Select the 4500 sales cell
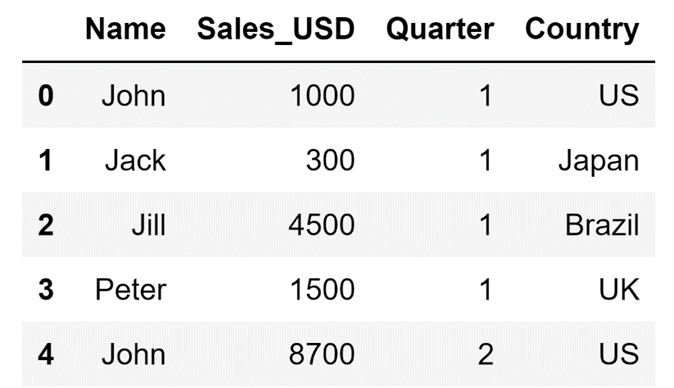The image size is (674, 388). click(x=322, y=225)
